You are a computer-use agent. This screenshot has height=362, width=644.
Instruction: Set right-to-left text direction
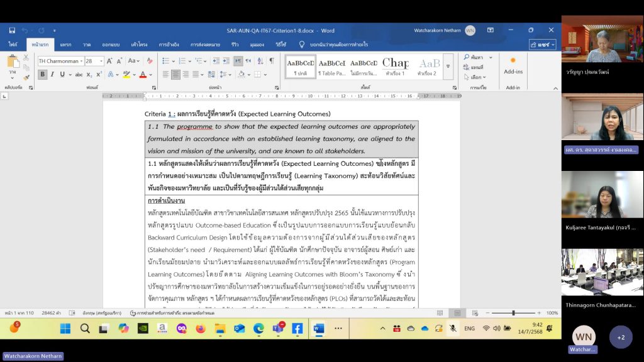point(248,61)
